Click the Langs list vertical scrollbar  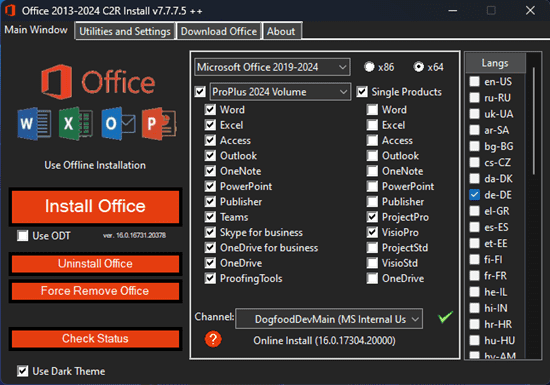pyautogui.click(x=534, y=121)
